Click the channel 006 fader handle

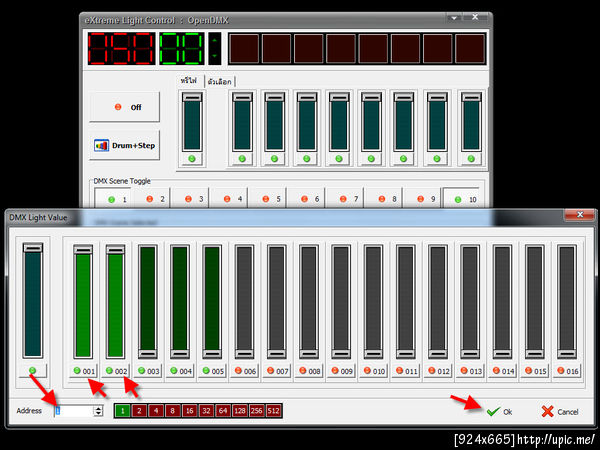pos(245,353)
